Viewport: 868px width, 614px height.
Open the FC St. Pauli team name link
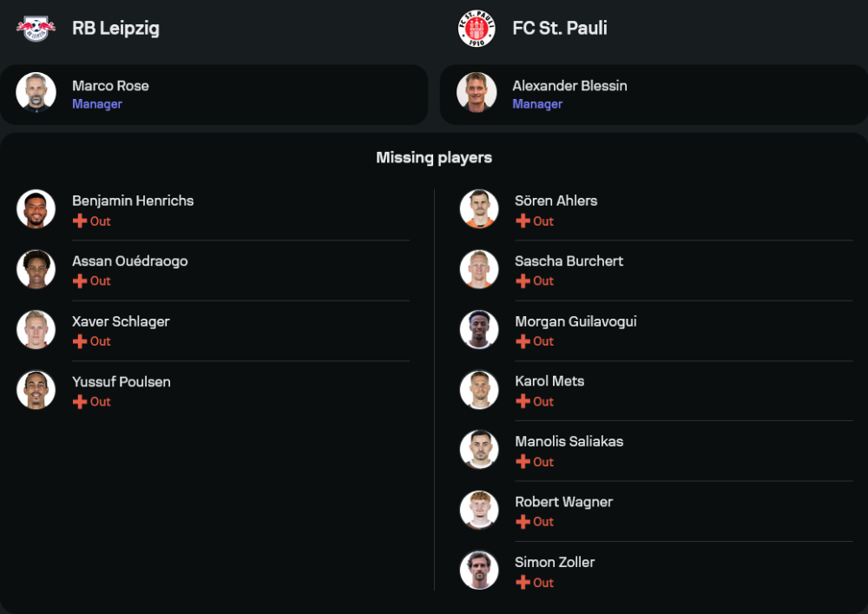click(559, 28)
